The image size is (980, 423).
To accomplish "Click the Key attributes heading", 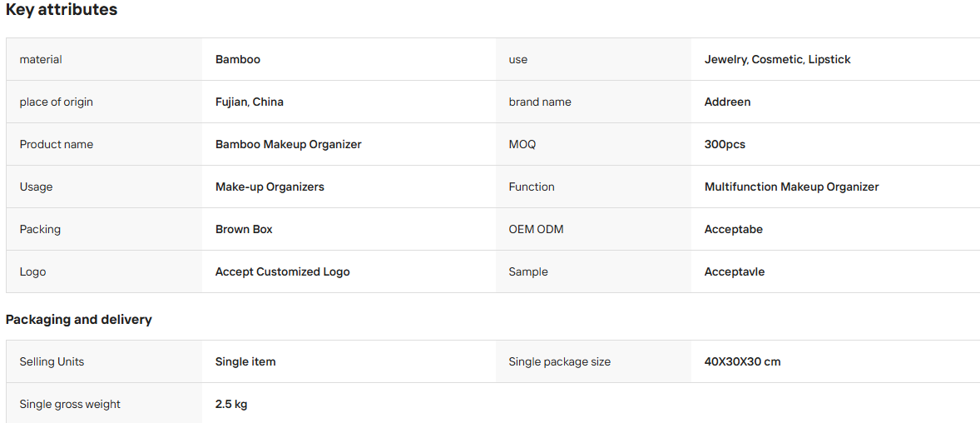I will click(62, 10).
